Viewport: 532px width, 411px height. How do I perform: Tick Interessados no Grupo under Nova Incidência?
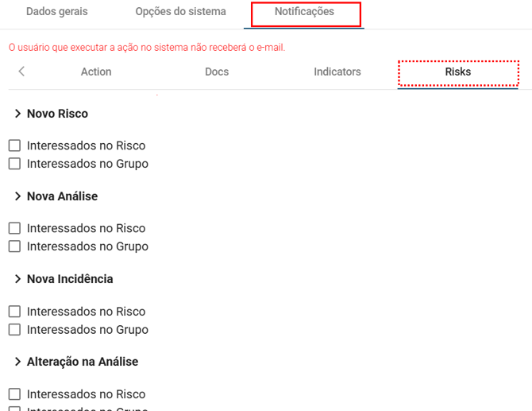tap(14, 329)
